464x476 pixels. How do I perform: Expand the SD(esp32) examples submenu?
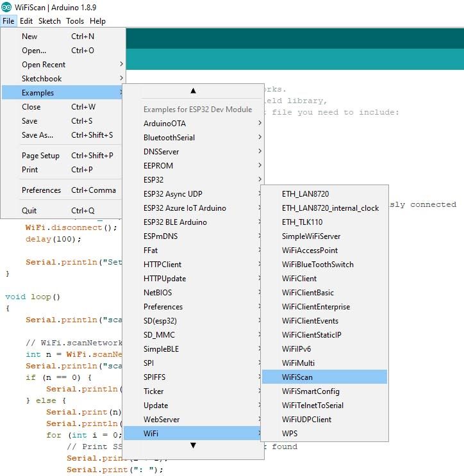[x=192, y=321]
